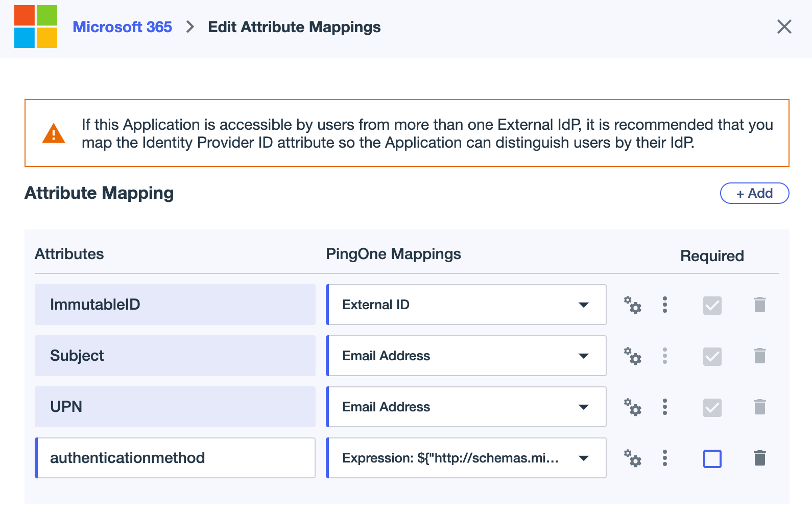Toggle Required checkbox for authenticationmethod

[x=712, y=459]
